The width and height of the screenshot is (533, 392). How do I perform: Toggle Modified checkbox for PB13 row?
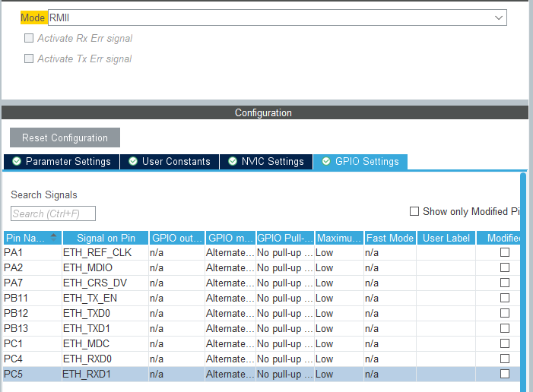(505, 328)
